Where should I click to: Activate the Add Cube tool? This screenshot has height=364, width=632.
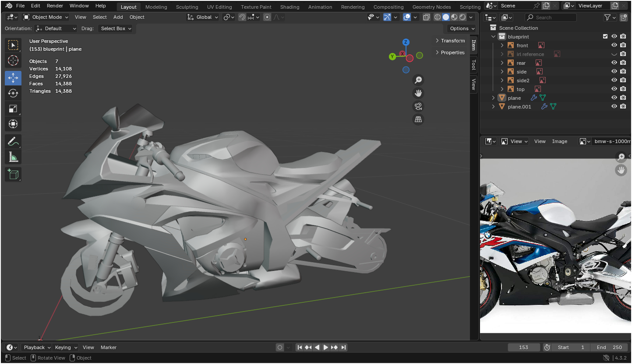point(13,174)
